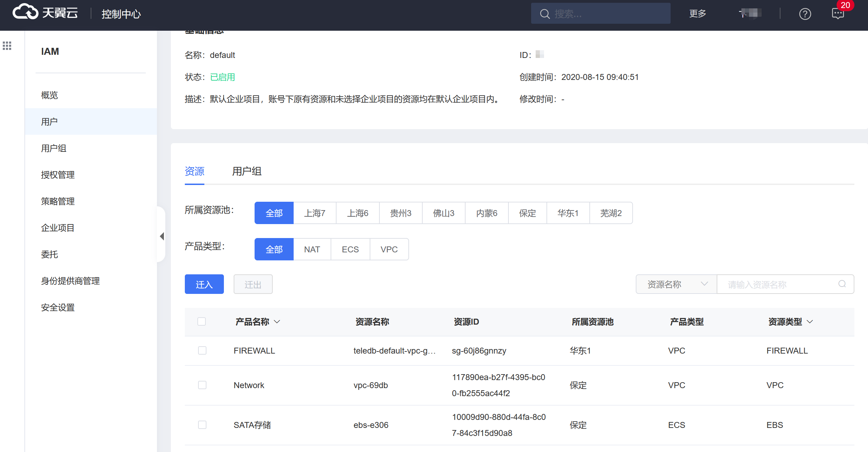Check the FIREWALL resource row checkbox
The width and height of the screenshot is (868, 452).
pos(202,350)
